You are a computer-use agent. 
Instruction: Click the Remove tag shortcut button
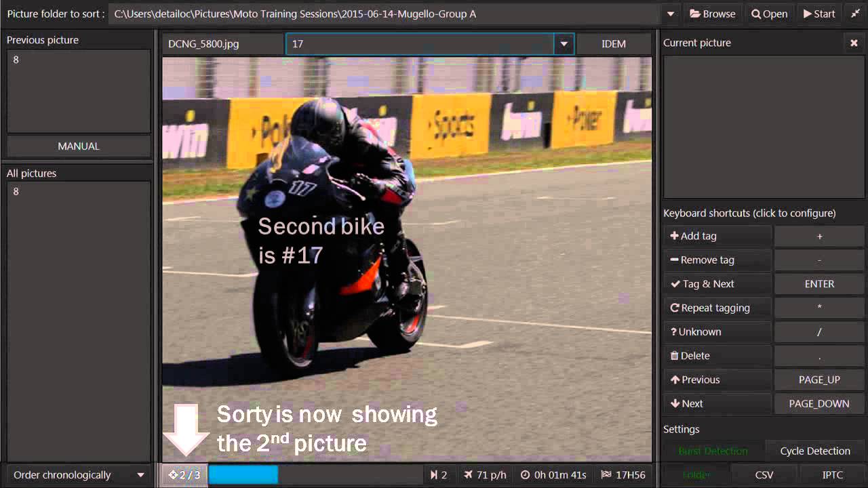[717, 260]
